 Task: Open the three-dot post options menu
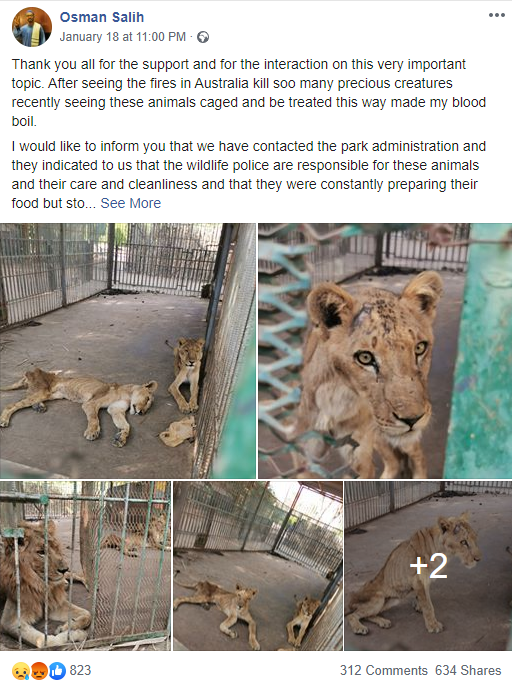(496, 15)
